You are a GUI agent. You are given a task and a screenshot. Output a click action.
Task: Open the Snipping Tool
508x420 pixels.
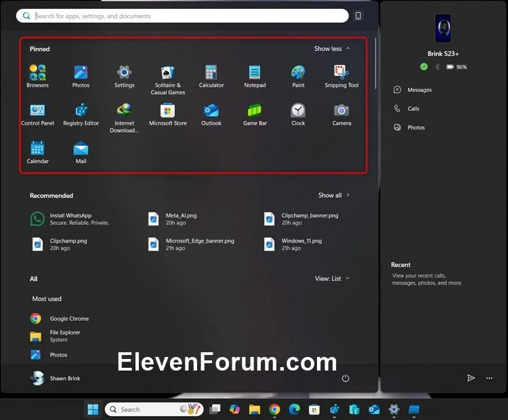341,77
